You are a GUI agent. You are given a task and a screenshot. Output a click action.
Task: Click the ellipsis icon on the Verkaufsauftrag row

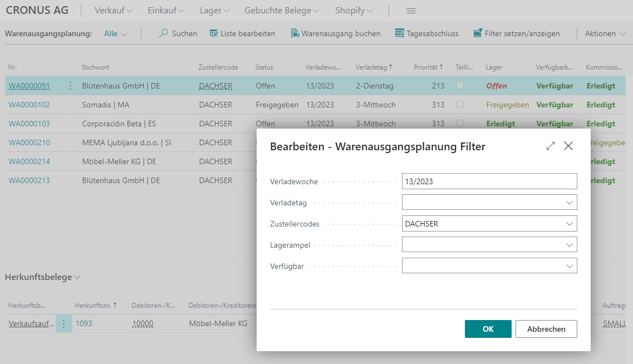tap(63, 323)
